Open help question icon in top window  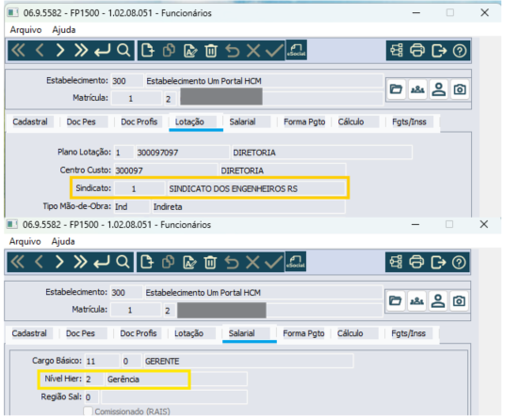click(x=460, y=51)
